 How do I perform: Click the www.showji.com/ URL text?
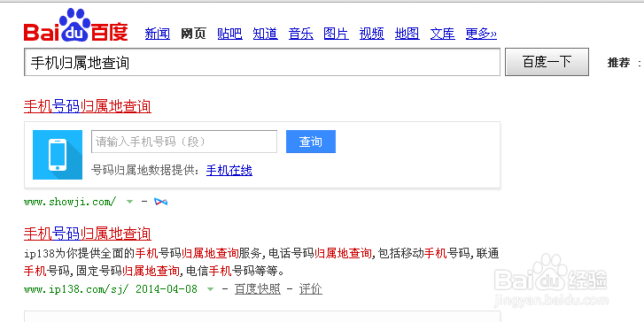(x=70, y=202)
